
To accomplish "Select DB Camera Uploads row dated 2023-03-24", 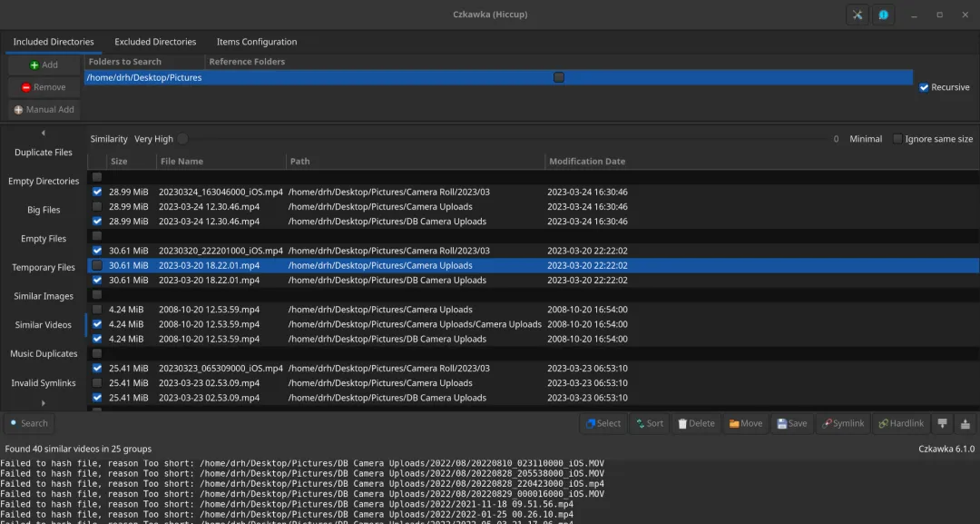I will coord(534,222).
